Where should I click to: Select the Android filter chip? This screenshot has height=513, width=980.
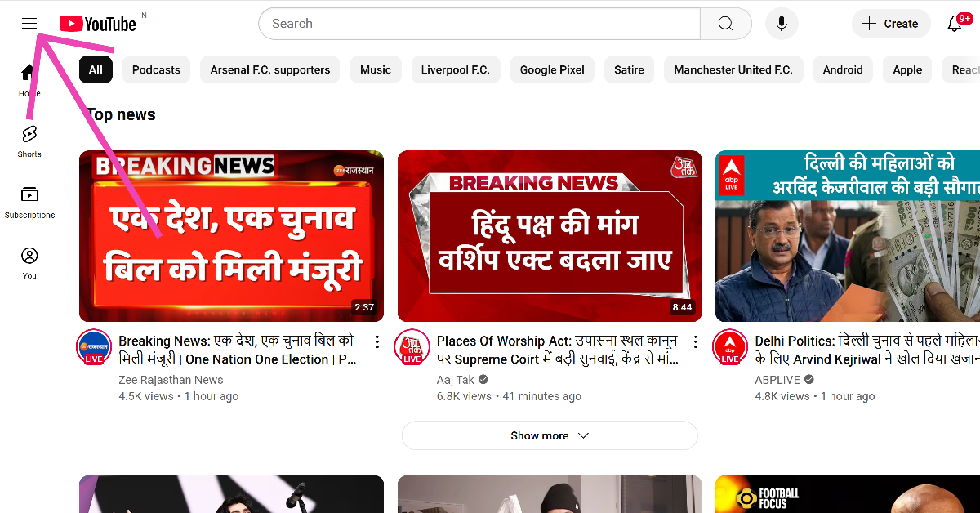click(843, 69)
